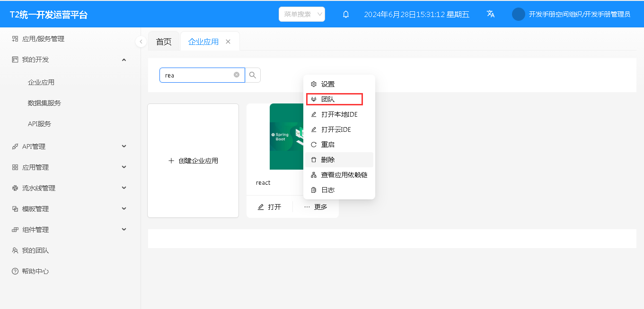Open API服务 in the sidebar

coord(39,124)
